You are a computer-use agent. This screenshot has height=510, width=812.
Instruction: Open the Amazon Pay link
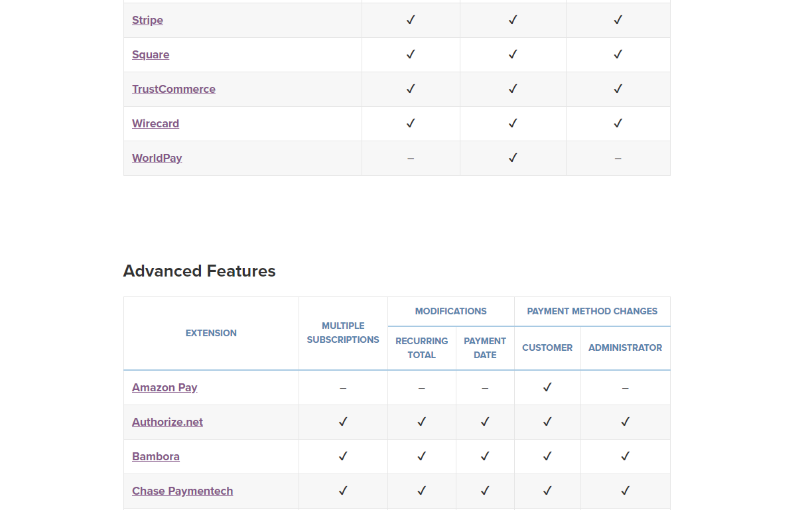[x=165, y=387]
